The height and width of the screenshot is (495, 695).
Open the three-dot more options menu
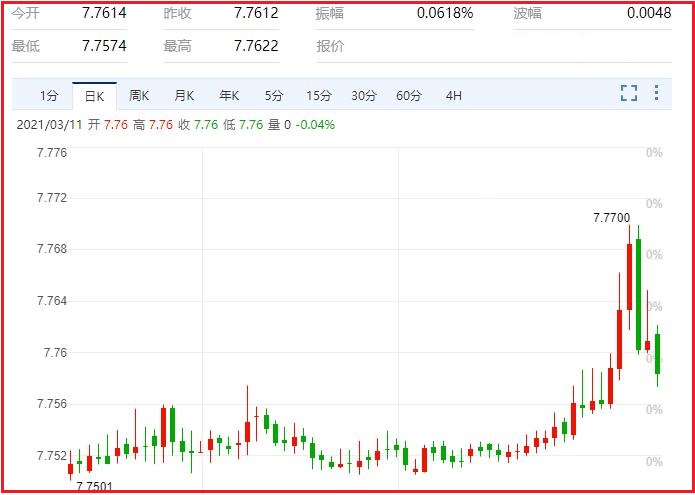pyautogui.click(x=656, y=93)
